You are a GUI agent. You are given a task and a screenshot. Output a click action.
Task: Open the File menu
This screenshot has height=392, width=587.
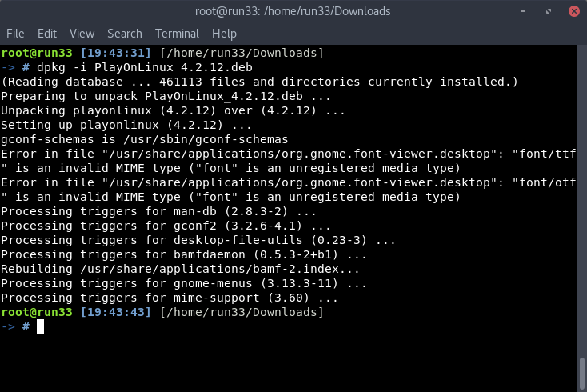15,34
